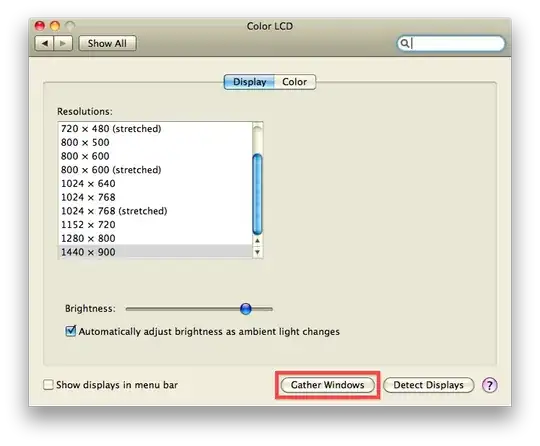Click the Brightness slider knob
Viewport: 540px width, 446px height.
click(246, 309)
